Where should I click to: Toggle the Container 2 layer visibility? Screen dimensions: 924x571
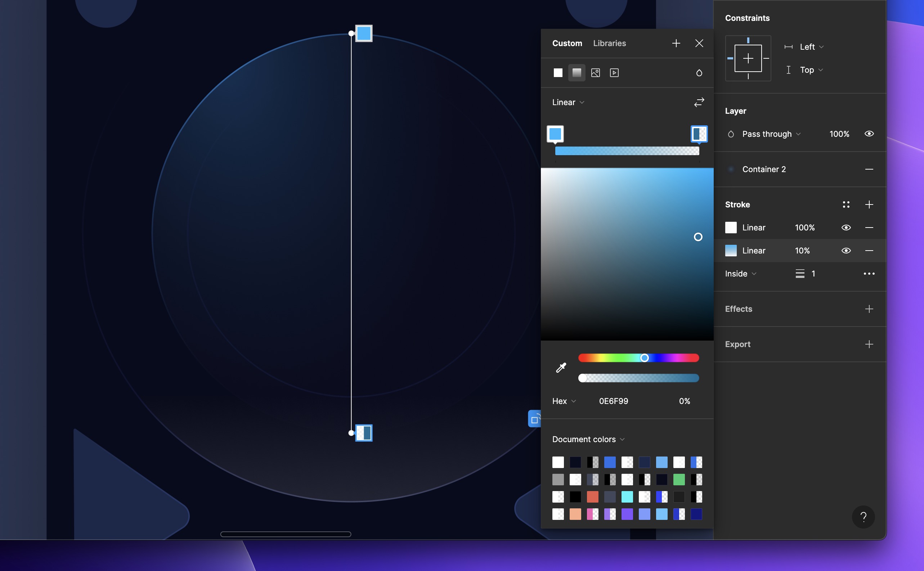pos(870,169)
